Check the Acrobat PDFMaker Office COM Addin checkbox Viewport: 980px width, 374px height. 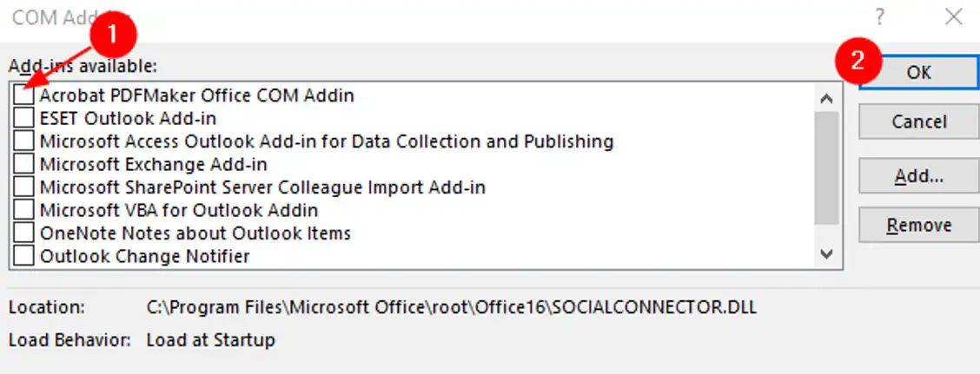click(24, 95)
